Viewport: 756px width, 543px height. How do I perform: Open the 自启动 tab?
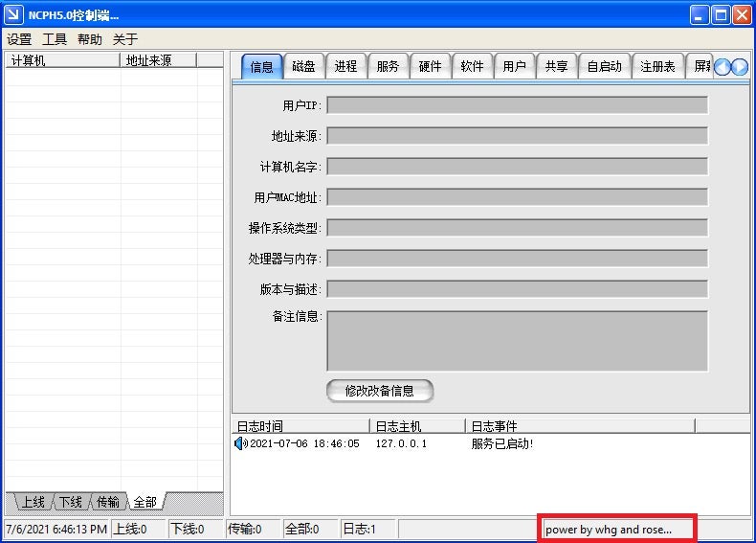click(x=604, y=66)
